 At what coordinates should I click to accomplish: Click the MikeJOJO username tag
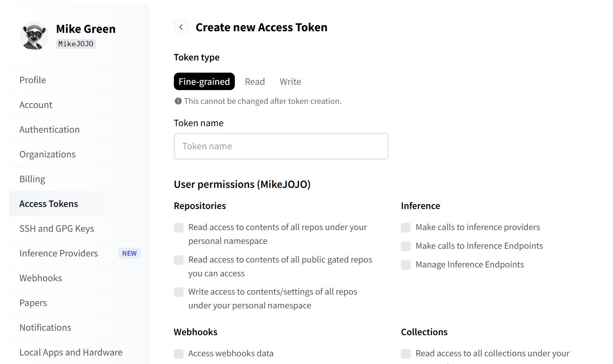point(76,44)
